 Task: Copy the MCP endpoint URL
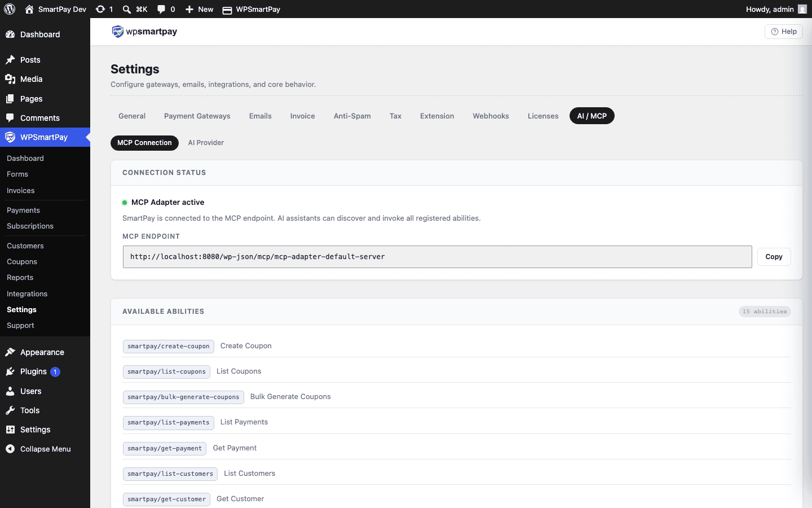tap(774, 257)
